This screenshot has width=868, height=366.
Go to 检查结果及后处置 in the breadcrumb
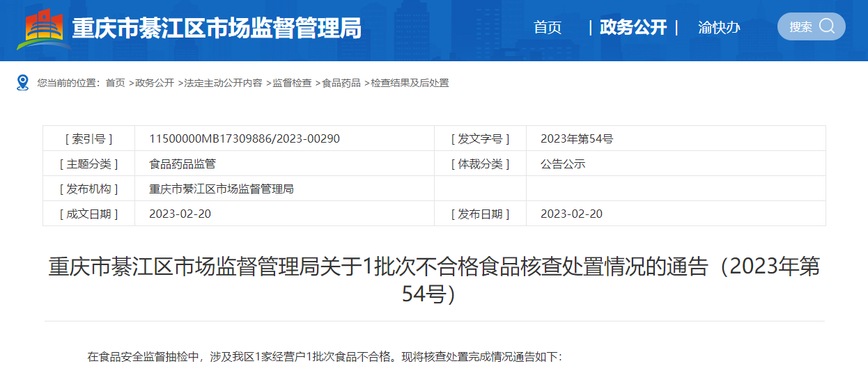click(x=410, y=83)
